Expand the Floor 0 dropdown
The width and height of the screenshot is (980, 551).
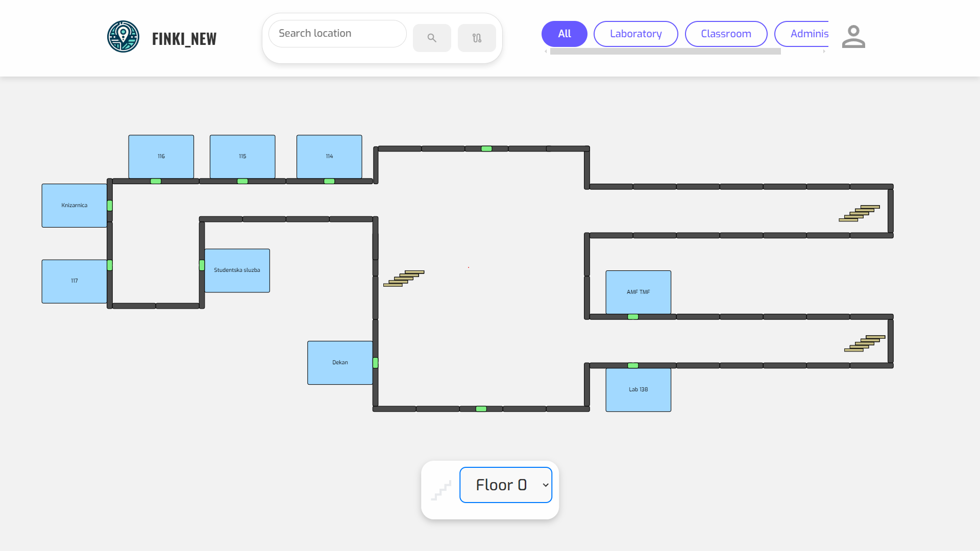tap(505, 485)
